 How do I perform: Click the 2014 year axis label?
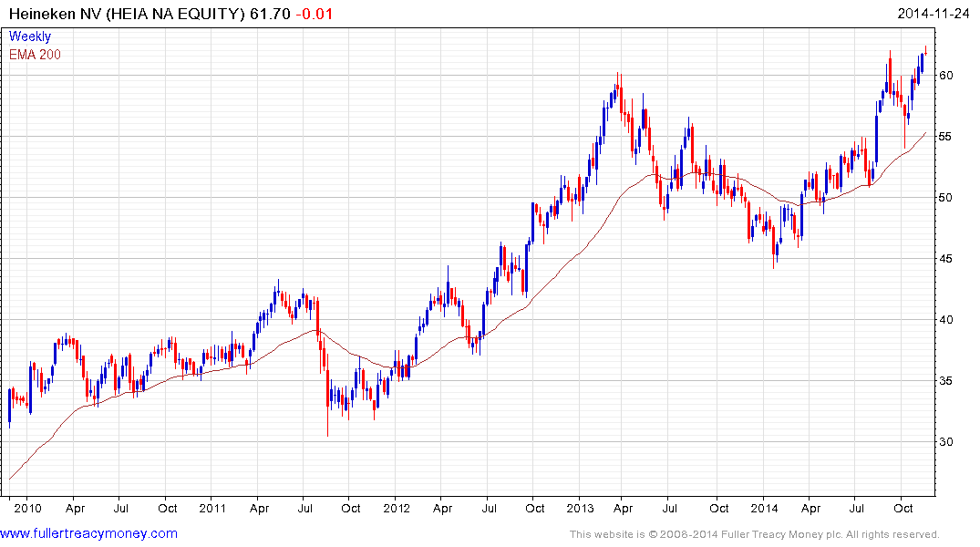click(764, 508)
